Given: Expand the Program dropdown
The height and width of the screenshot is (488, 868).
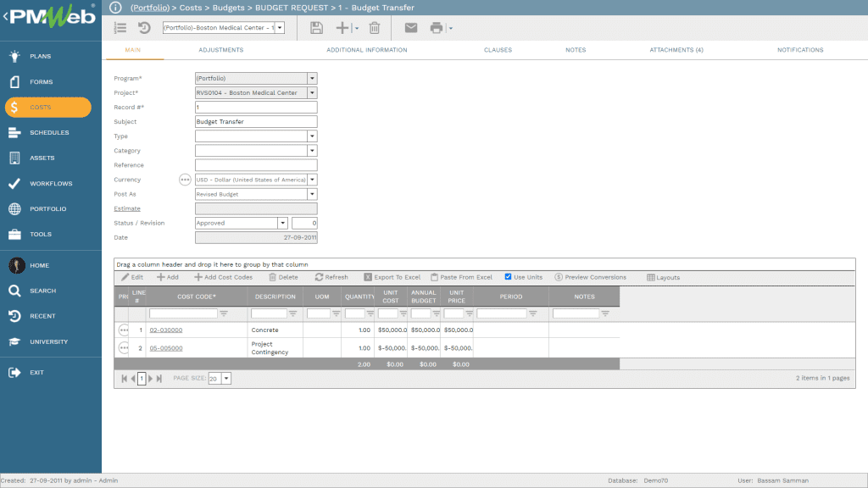Looking at the screenshot, I should coord(312,79).
